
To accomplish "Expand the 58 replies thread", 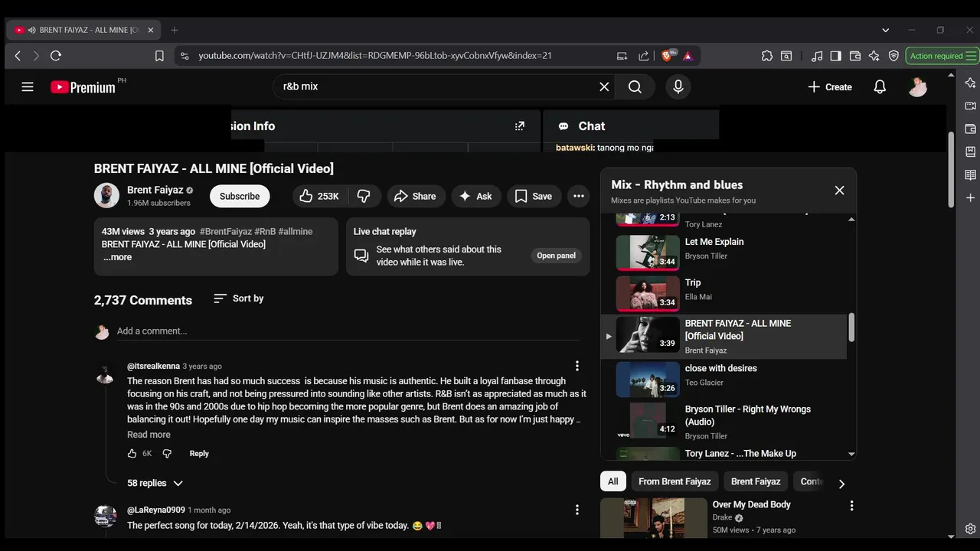I will point(155,483).
